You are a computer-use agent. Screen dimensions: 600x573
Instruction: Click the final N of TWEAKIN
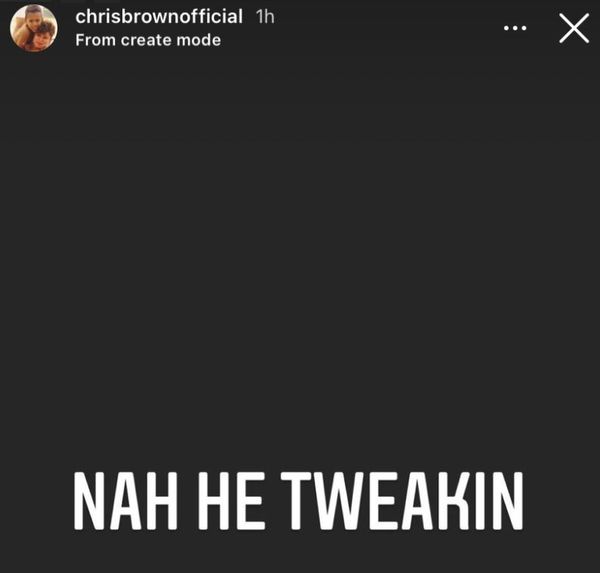[508, 501]
